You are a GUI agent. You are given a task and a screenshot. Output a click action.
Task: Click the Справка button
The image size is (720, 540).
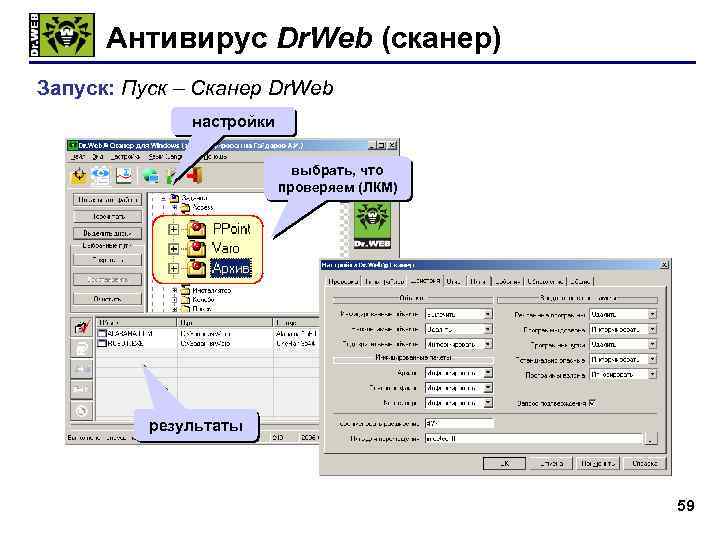[x=645, y=463]
